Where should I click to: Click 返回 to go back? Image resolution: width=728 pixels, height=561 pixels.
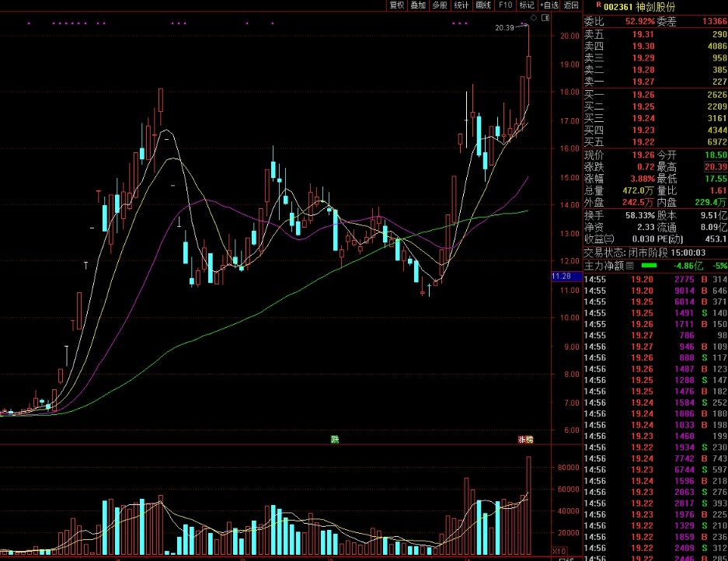[x=571, y=5]
